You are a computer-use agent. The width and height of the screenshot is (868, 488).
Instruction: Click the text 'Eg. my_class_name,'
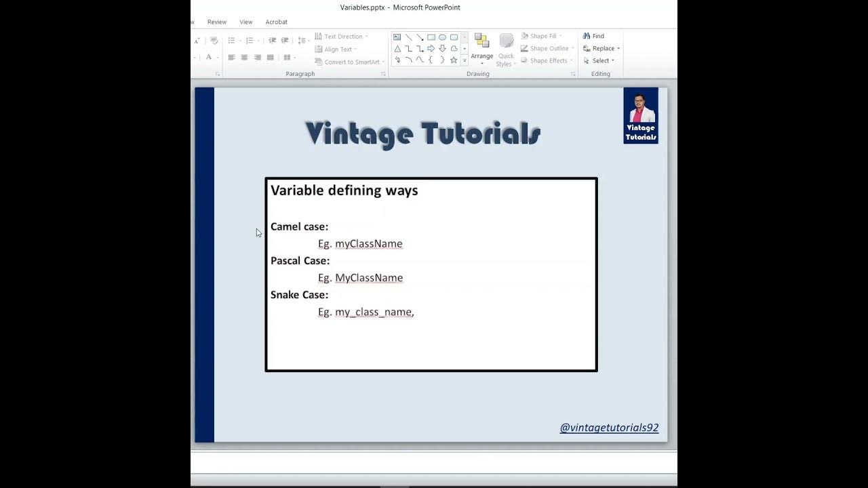click(x=366, y=312)
